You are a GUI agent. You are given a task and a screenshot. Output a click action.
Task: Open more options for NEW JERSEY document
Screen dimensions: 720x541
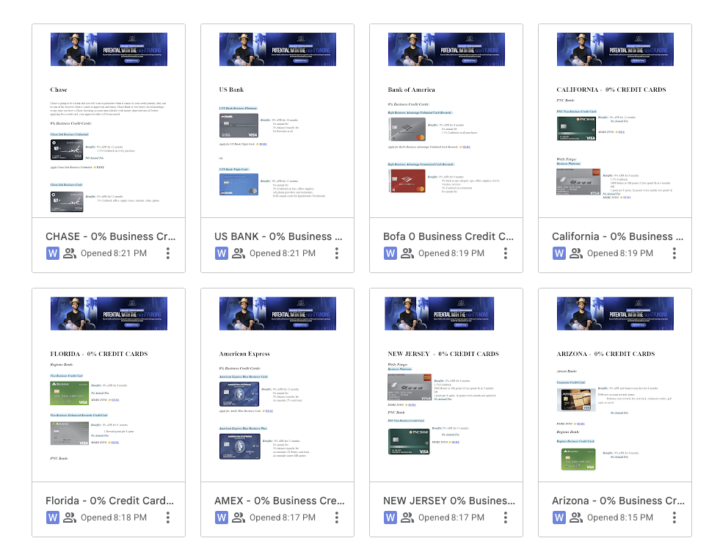[506, 518]
